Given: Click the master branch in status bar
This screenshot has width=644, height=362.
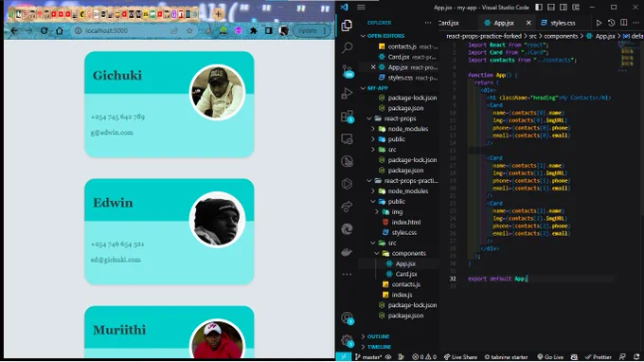Looking at the screenshot, I should pyautogui.click(x=368, y=356).
